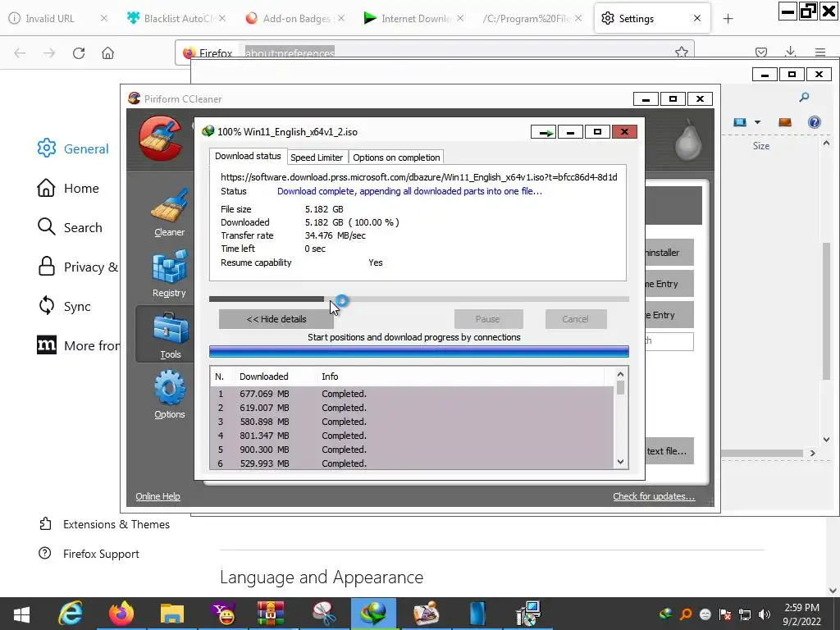This screenshot has height=630, width=840.
Task: Bookmark page with the star icon in Firefox
Action: (682, 52)
